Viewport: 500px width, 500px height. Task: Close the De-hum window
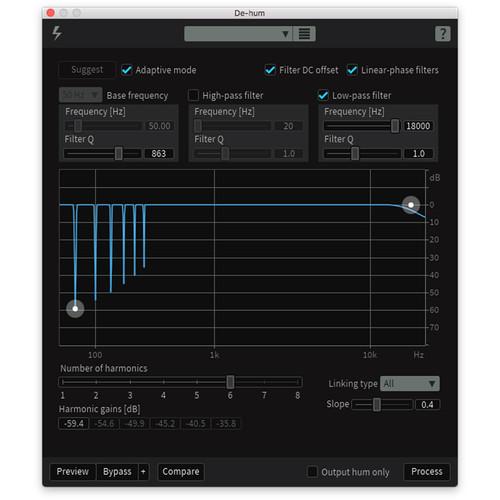51,13
